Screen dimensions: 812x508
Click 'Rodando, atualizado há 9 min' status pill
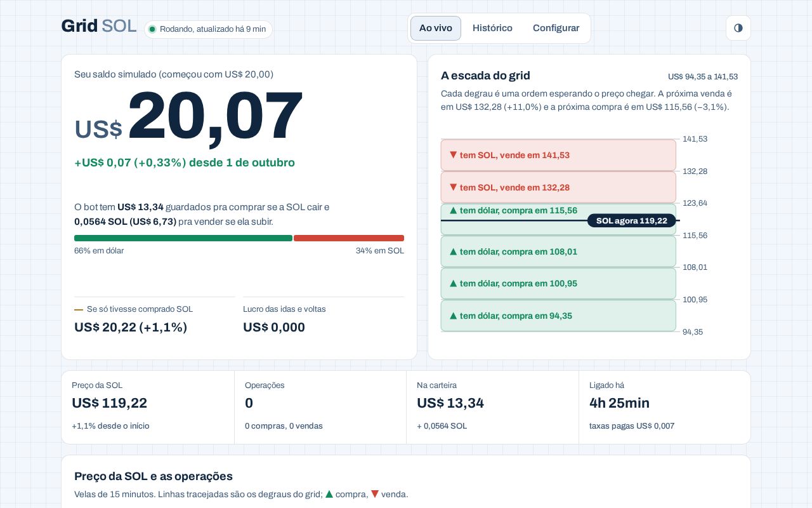tap(208, 29)
